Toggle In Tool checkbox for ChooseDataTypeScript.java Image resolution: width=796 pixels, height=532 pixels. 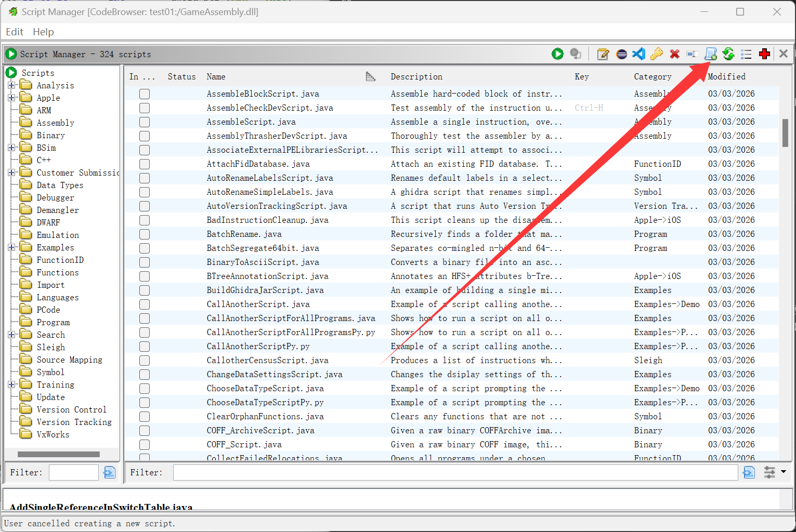tap(145, 389)
